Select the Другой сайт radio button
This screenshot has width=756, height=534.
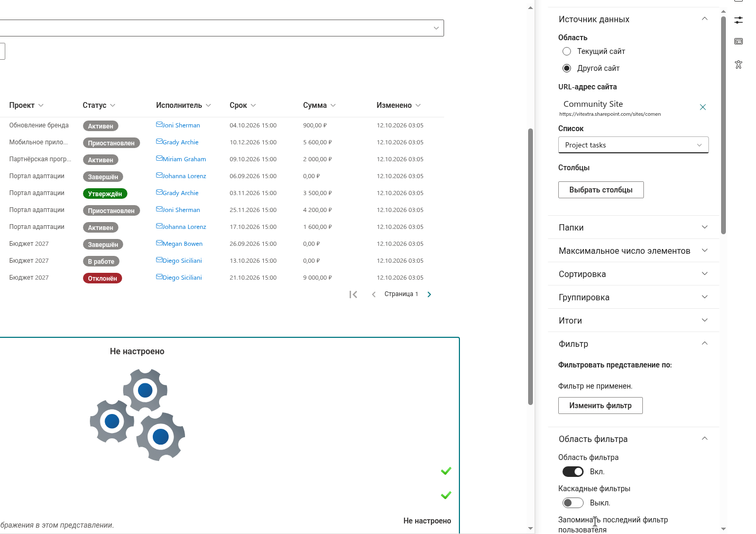pos(567,68)
